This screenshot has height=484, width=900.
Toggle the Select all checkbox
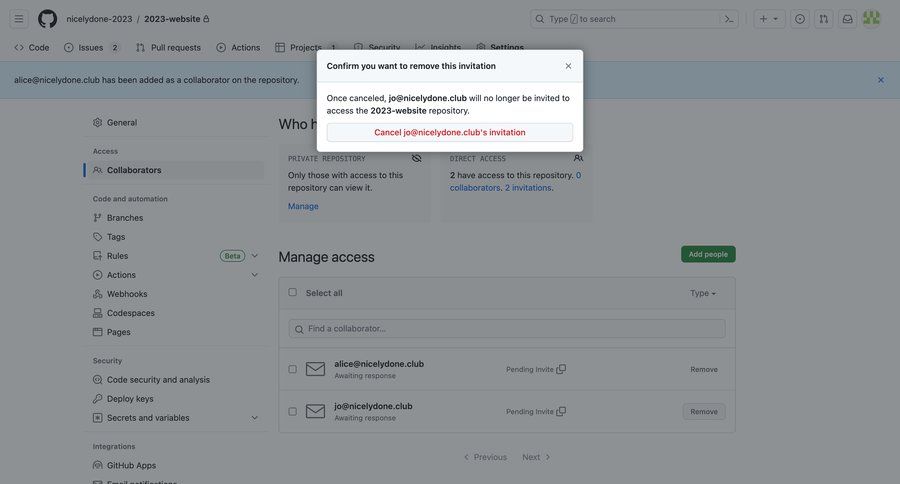pos(293,292)
